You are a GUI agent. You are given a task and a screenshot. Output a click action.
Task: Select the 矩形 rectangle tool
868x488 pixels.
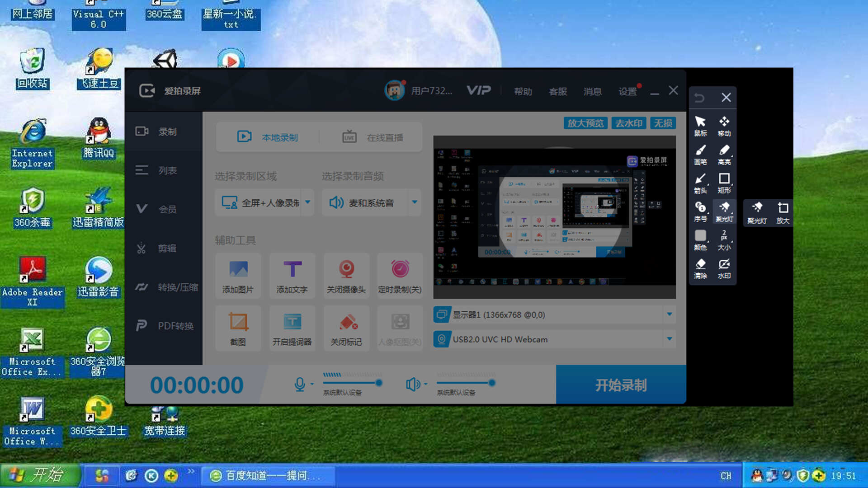point(724,183)
